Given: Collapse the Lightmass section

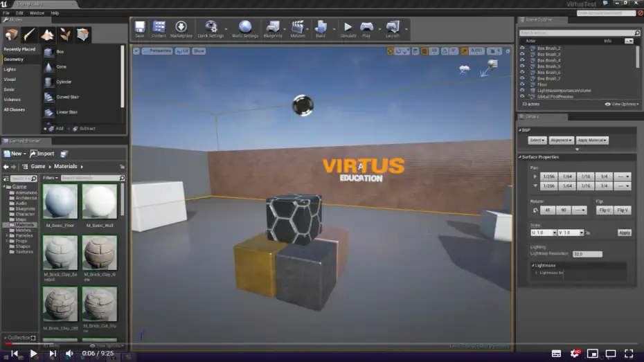Looking at the screenshot, I should (x=533, y=266).
